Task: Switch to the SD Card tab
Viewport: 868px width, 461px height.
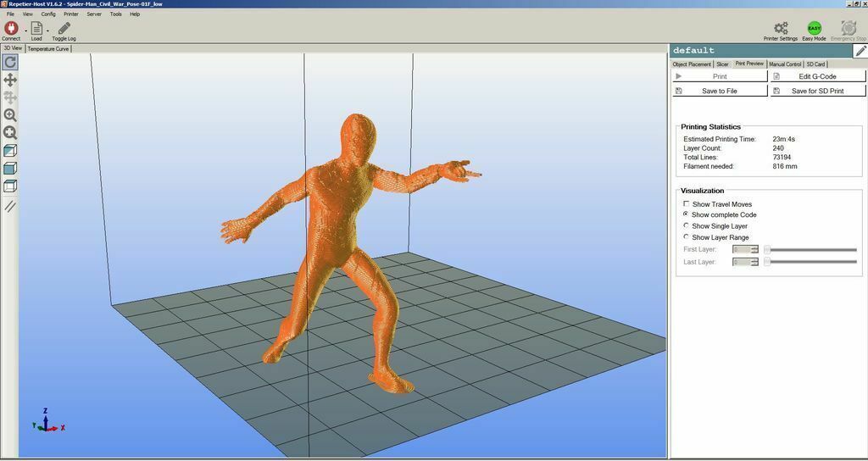Action: (815, 64)
